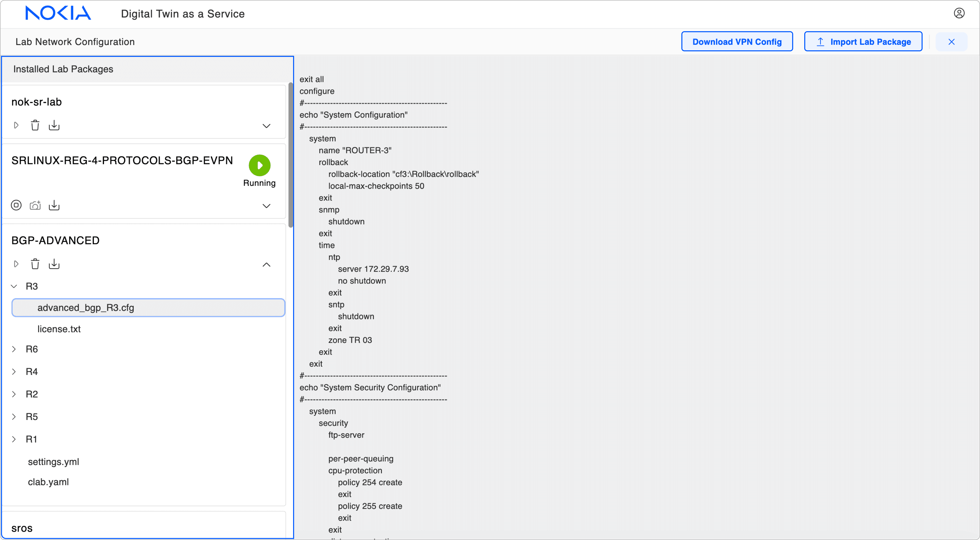Expand the R6 folder

[14, 349]
